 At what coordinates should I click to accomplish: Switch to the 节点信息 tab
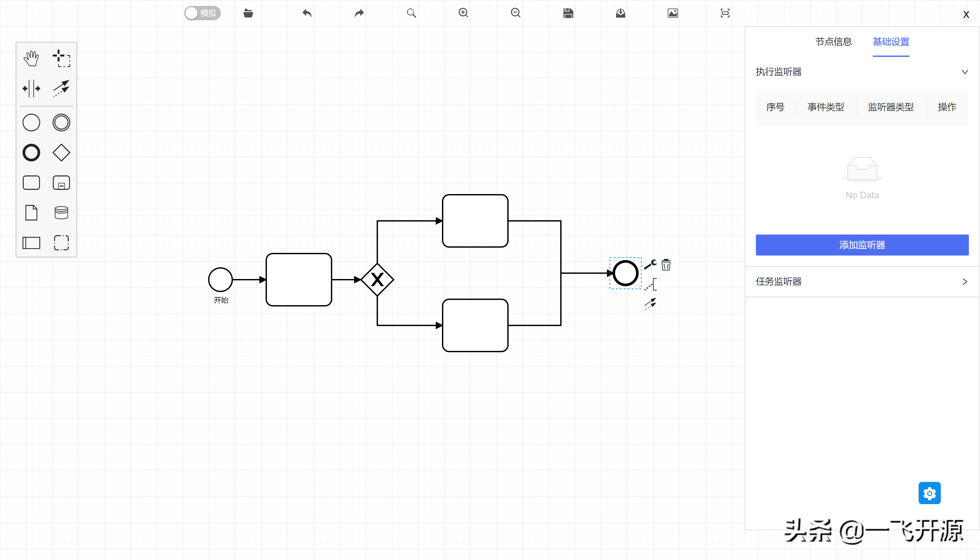[x=834, y=41]
